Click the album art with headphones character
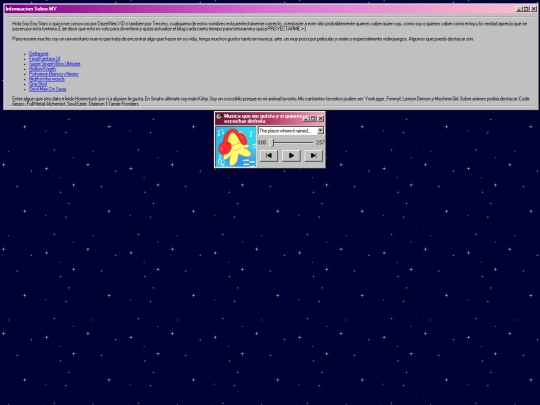The width and height of the screenshot is (540, 405). [x=236, y=146]
